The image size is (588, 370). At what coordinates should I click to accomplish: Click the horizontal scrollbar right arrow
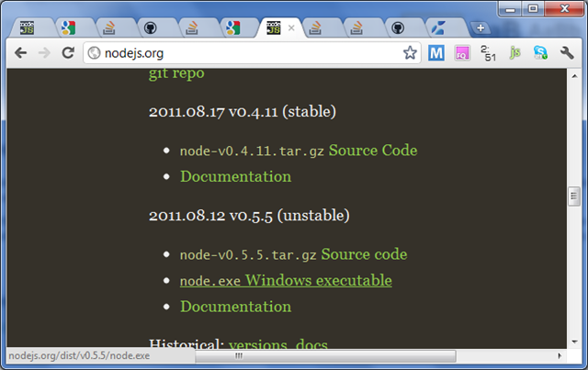coord(560,355)
